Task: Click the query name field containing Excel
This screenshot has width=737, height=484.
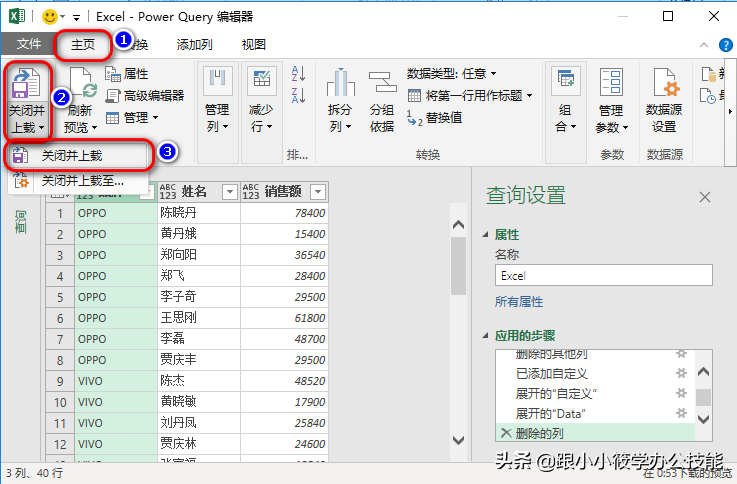Action: coord(602,275)
